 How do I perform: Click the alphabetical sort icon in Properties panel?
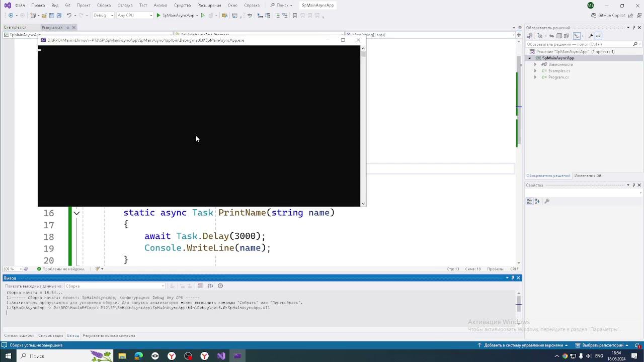(537, 201)
